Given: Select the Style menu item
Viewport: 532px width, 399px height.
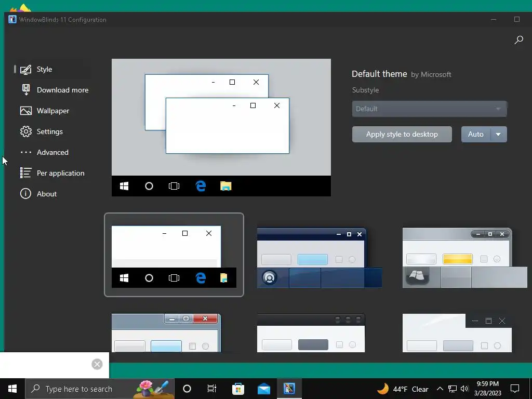Looking at the screenshot, I should pos(52,69).
